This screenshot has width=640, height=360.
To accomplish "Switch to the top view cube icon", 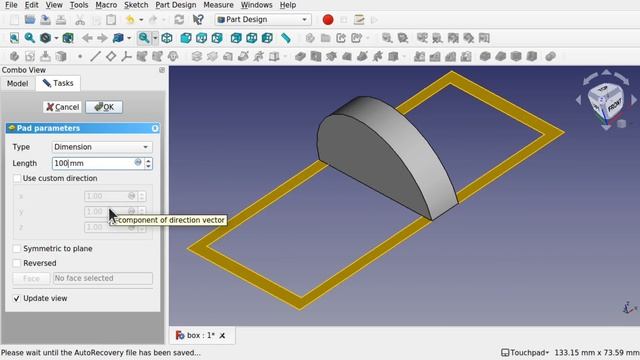I will pyautogui.click(x=202, y=38).
